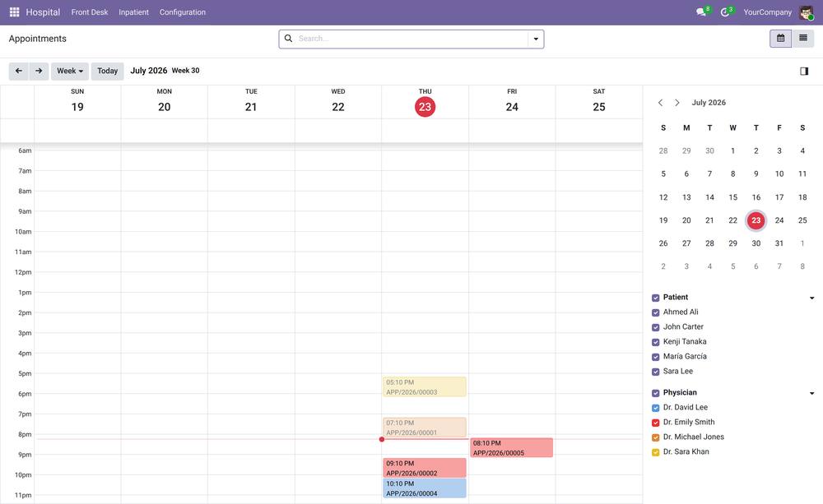Select July 1 in mini calendar

click(x=732, y=150)
